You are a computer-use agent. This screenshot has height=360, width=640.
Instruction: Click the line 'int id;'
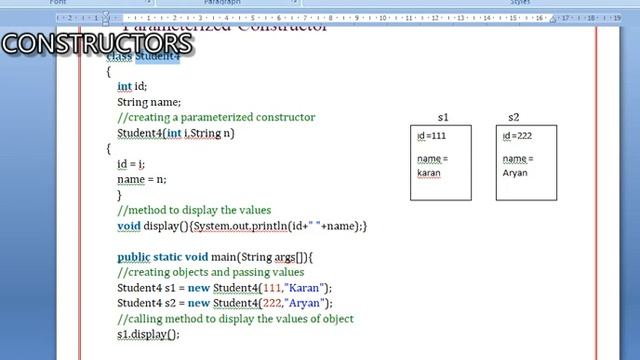pos(132,86)
